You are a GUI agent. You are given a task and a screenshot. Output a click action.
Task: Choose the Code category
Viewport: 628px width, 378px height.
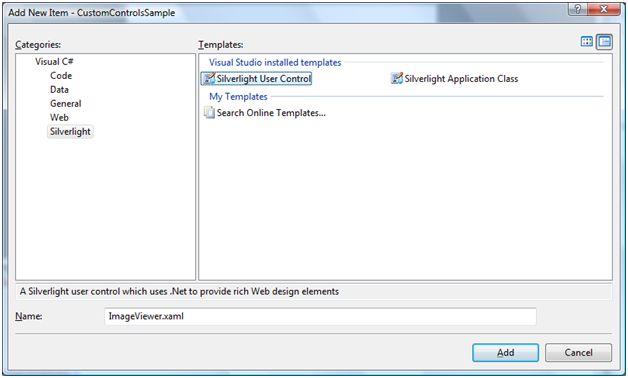tap(61, 76)
